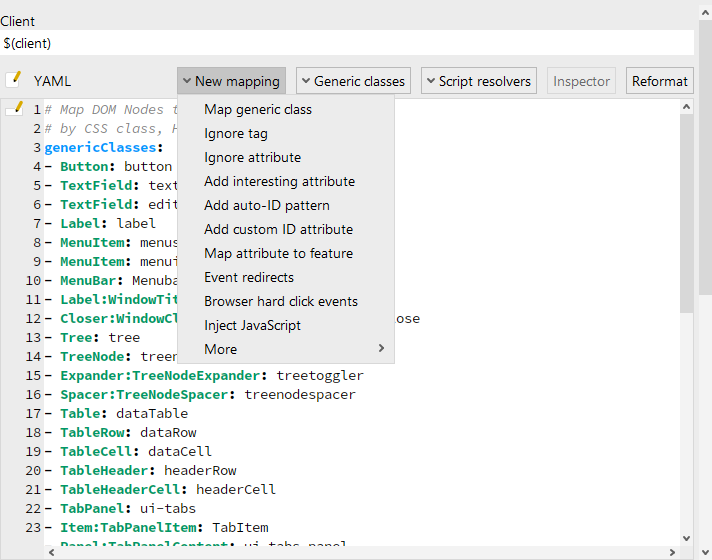
Task: Click the Label: label line
Action: click(100, 223)
